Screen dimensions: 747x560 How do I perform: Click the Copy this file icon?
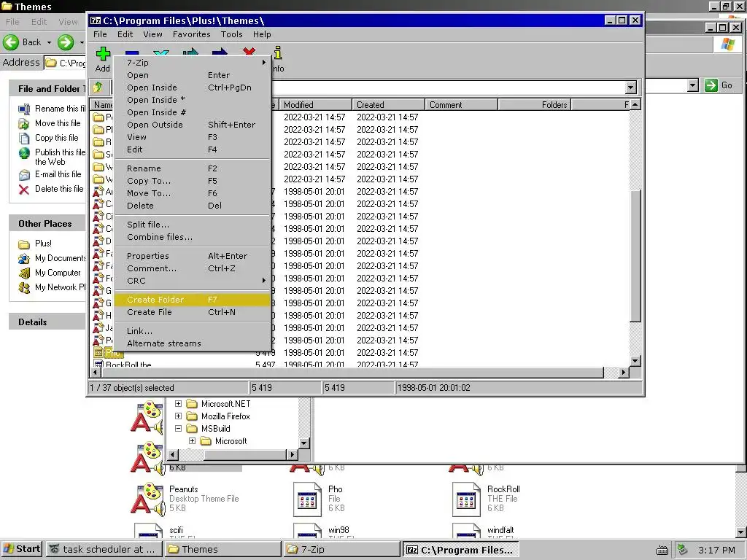click(x=24, y=138)
